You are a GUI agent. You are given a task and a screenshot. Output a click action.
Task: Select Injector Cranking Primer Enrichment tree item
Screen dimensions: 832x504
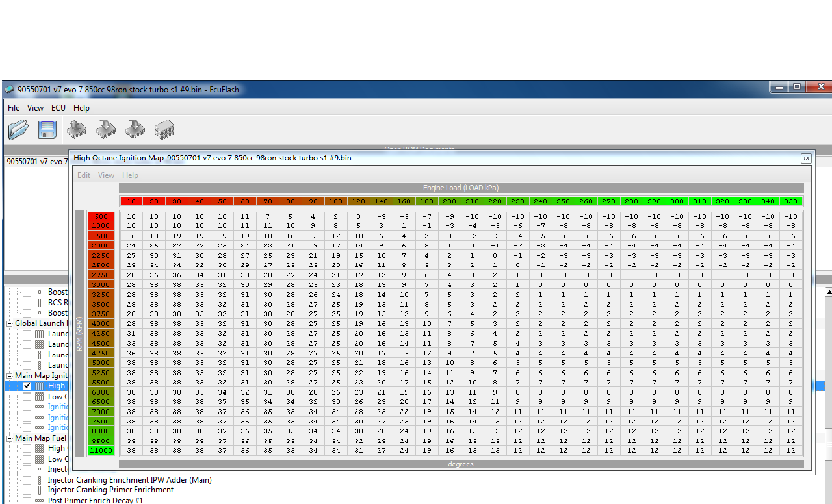110,490
